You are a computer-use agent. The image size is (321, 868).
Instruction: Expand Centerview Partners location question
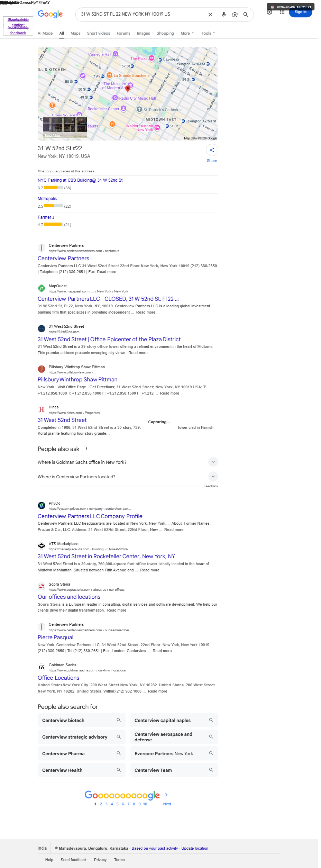[213, 477]
